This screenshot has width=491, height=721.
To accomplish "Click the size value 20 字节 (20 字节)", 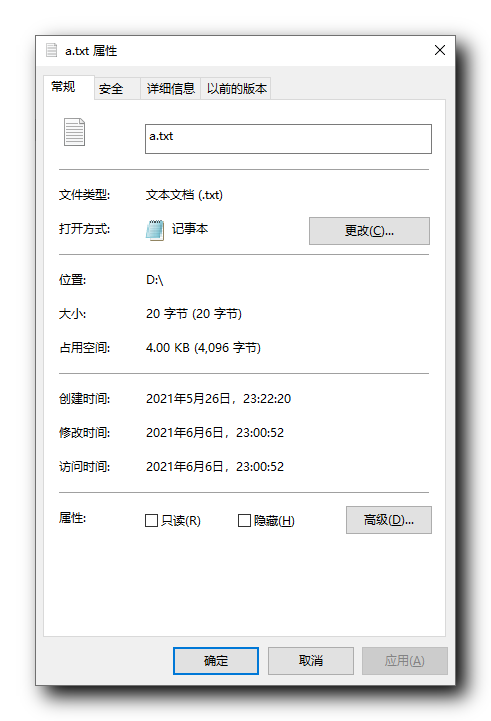I will (x=194, y=314).
